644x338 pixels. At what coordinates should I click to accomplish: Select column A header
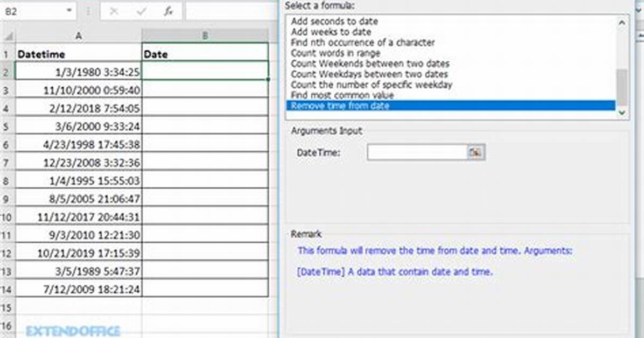(x=79, y=36)
